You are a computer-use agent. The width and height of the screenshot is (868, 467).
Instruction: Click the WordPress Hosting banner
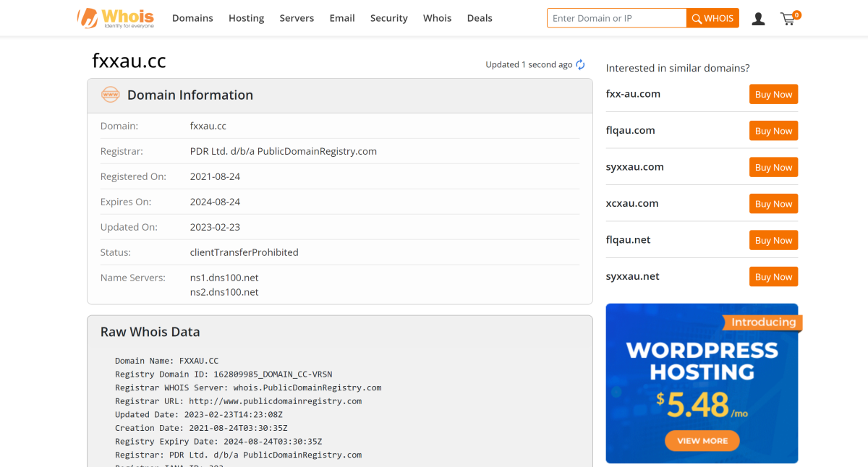[x=702, y=376]
